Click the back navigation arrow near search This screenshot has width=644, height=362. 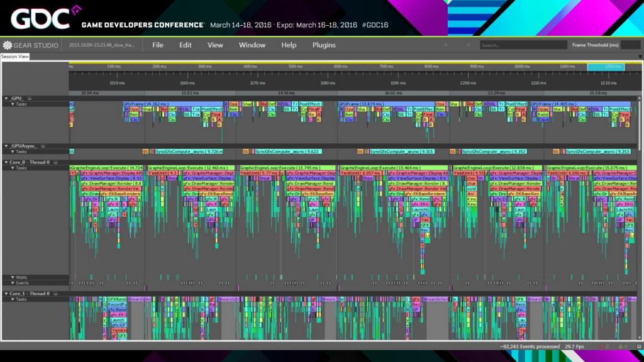coord(446,45)
